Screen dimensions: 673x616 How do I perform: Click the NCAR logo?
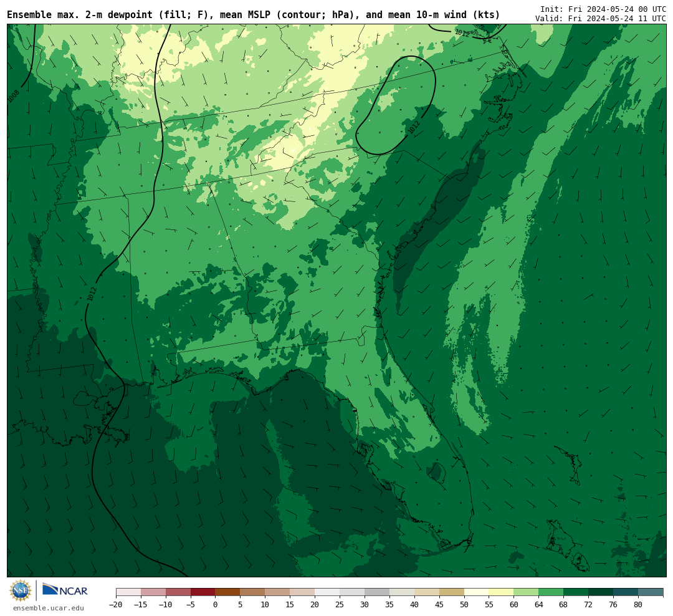click(65, 589)
